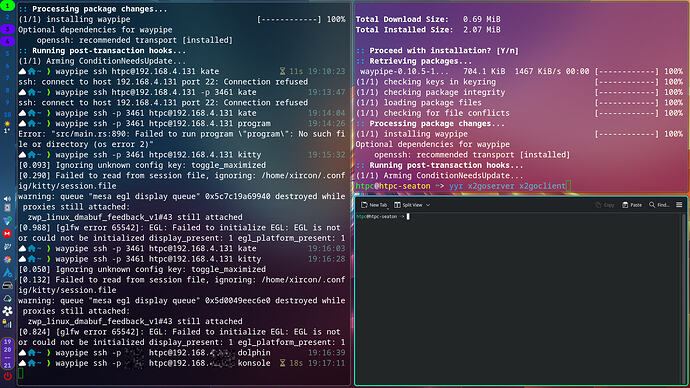Switch to virtual desktop 2

[x=7, y=17]
